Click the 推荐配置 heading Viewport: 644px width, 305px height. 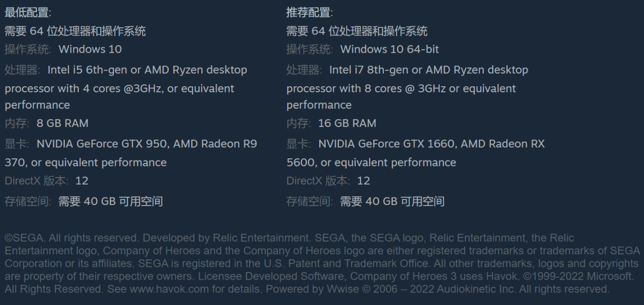point(310,13)
